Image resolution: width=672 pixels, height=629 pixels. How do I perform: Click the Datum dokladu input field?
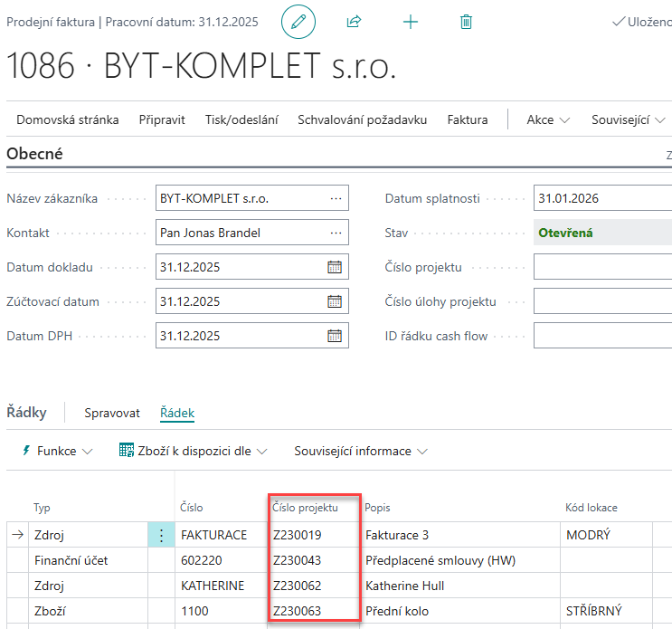coord(252,267)
